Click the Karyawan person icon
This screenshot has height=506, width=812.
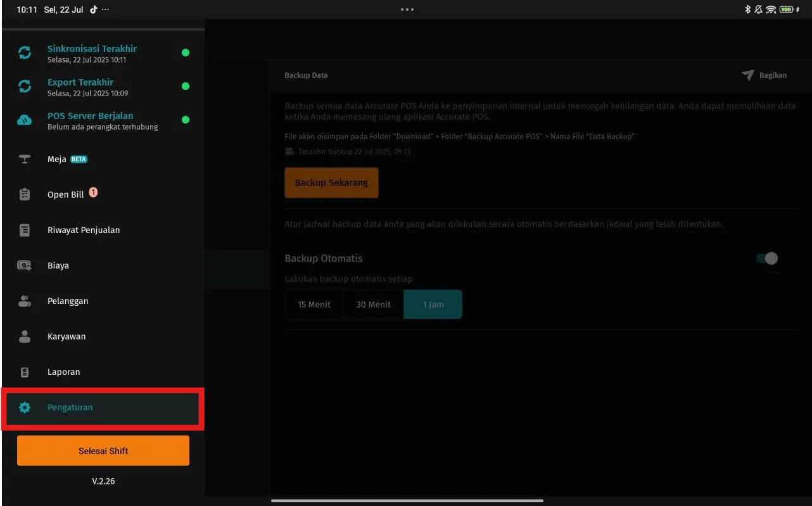pyautogui.click(x=25, y=336)
